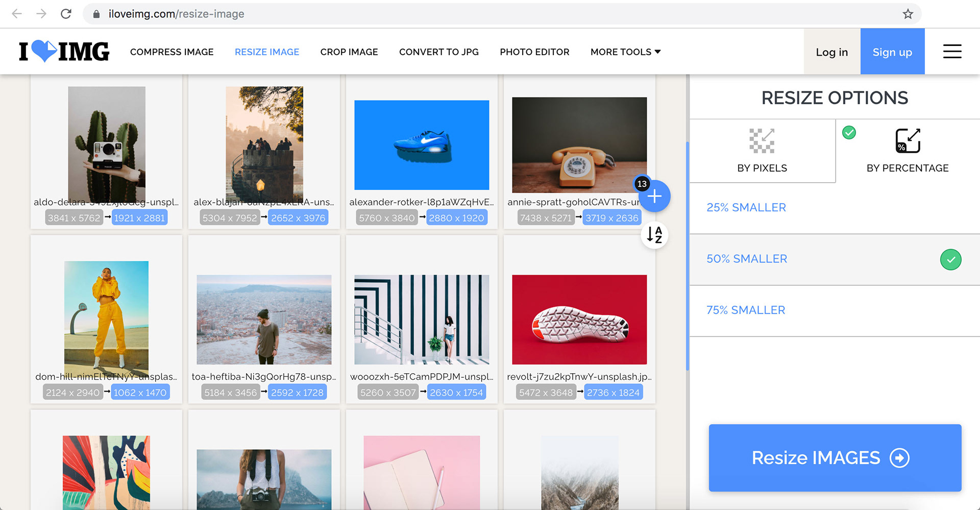Bookmark this page with the star
This screenshot has height=510, width=980.
pyautogui.click(x=908, y=14)
